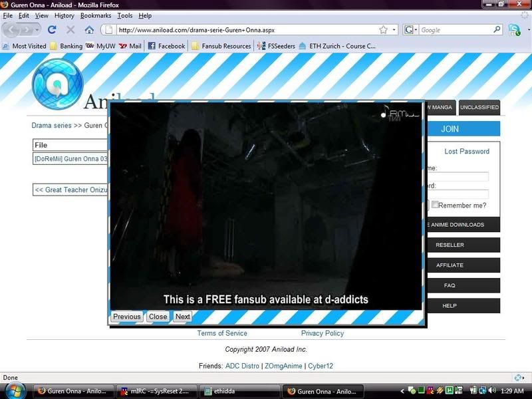Open the Tools menu

coord(125,15)
